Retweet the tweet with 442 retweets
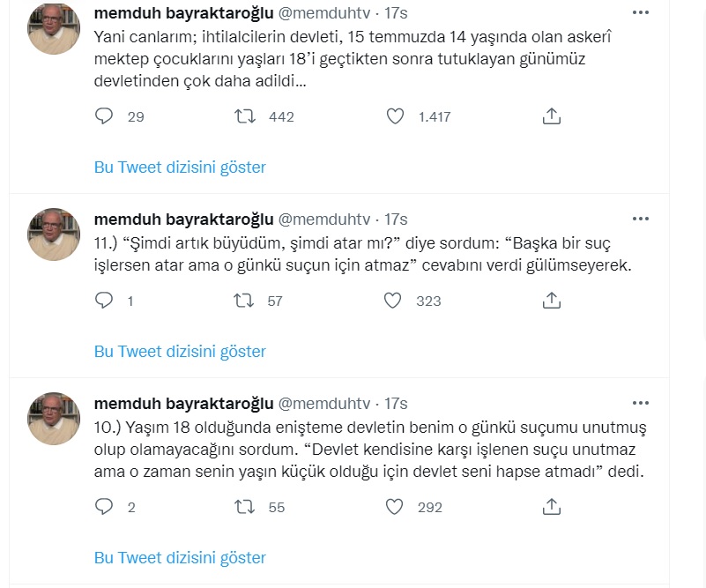Viewport: 706px width, 588px height. tap(245, 116)
